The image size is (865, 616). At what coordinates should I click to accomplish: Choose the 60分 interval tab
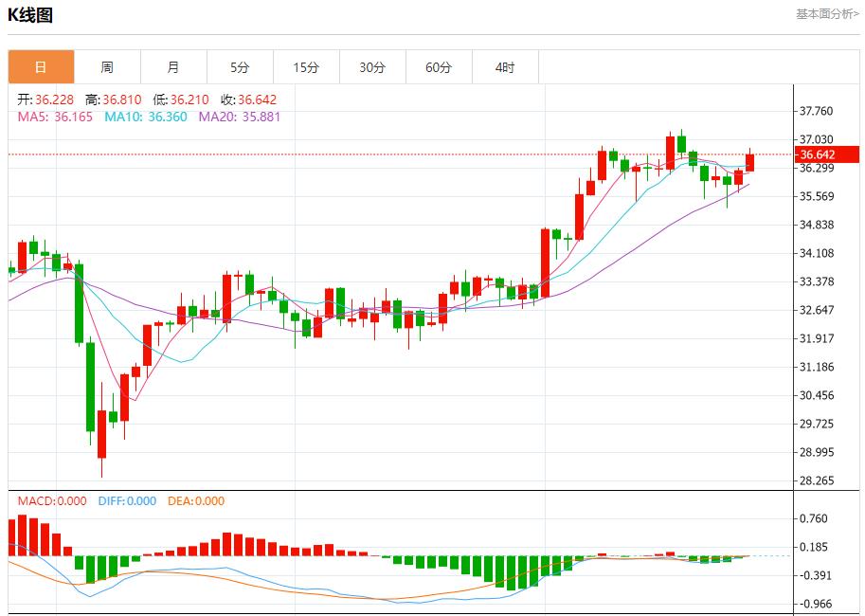pos(439,67)
